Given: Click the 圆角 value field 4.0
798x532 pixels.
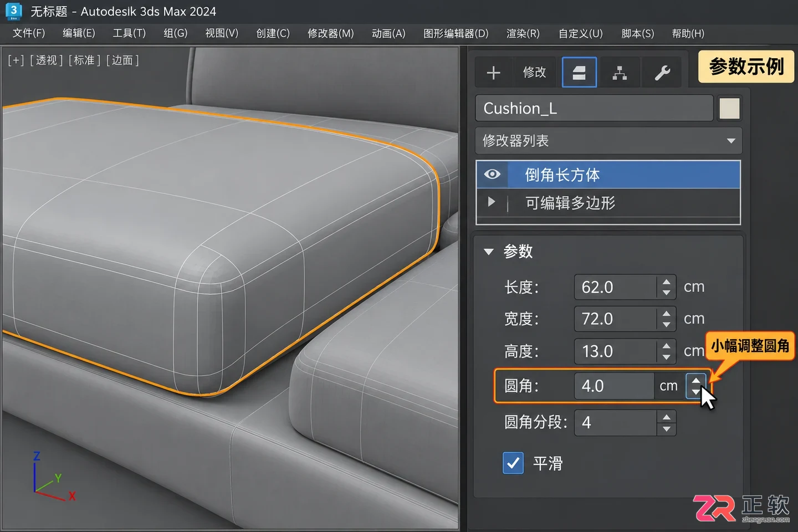Looking at the screenshot, I should point(614,386).
